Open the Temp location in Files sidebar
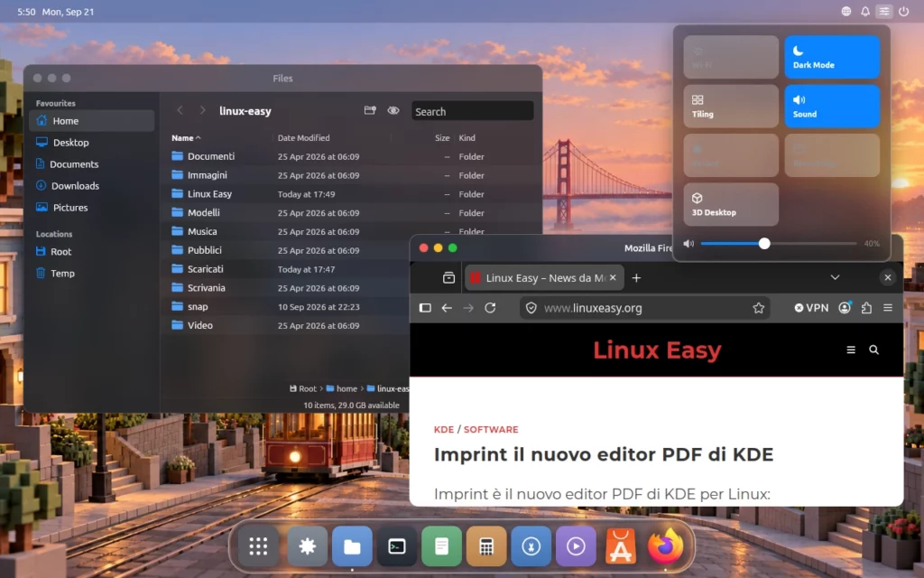924x578 pixels. point(92,274)
